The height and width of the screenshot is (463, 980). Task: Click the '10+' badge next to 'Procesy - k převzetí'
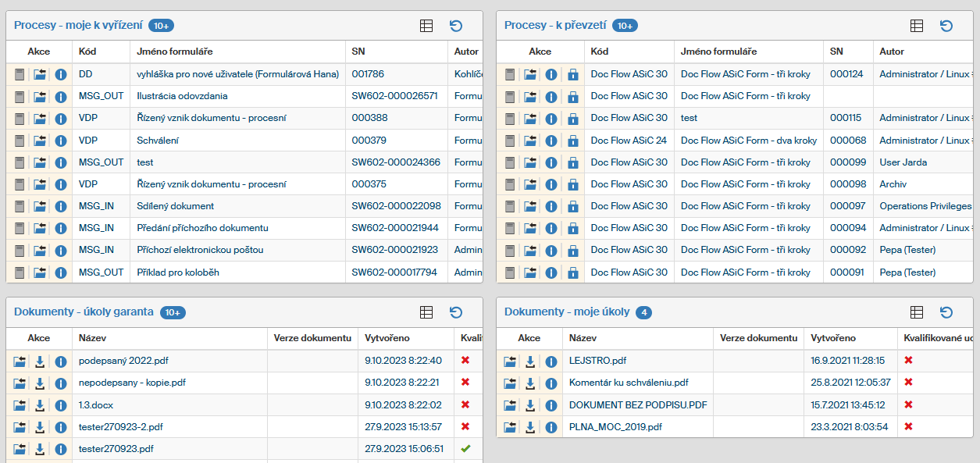[625, 26]
